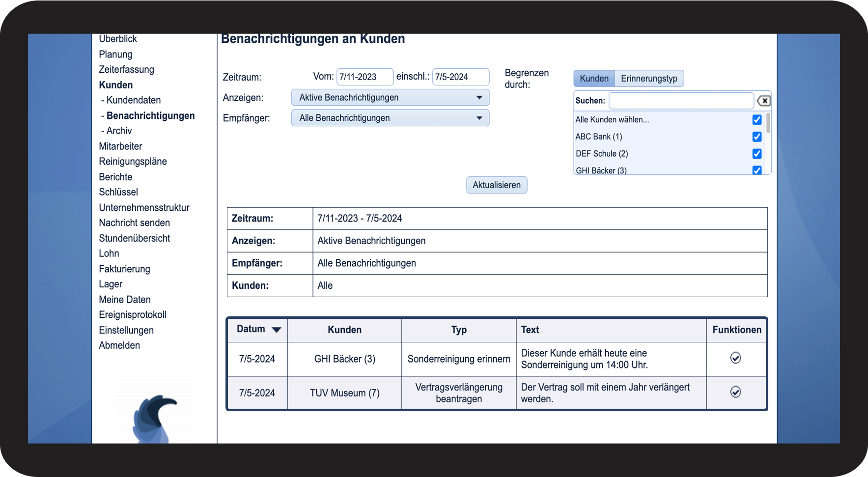Select the Kunden filter tab
This screenshot has height=477, width=868.
tap(594, 79)
